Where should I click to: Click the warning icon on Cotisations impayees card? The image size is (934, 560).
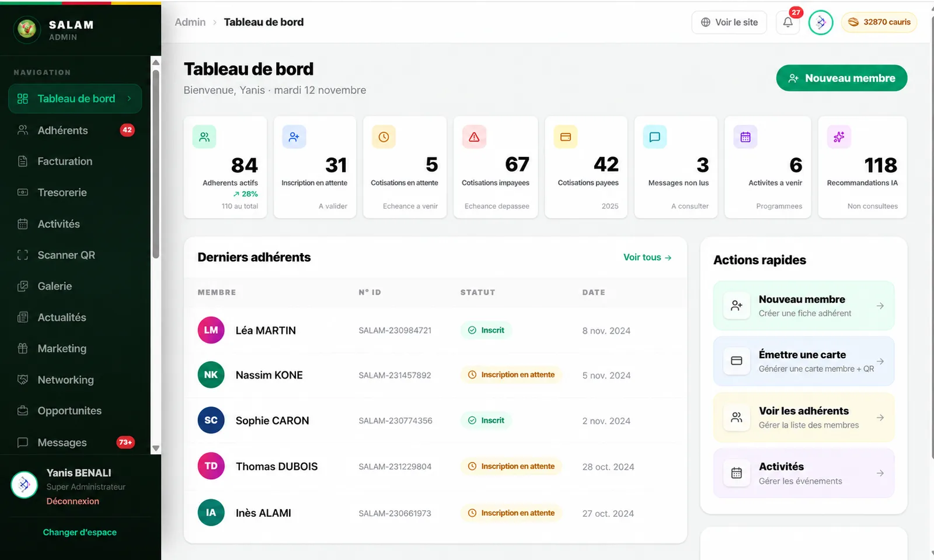tap(474, 137)
